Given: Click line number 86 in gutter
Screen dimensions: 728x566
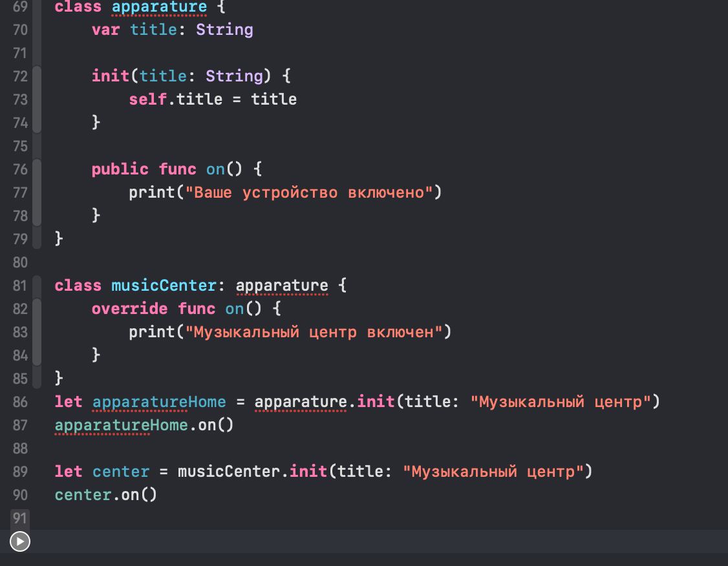Looking at the screenshot, I should [x=20, y=402].
